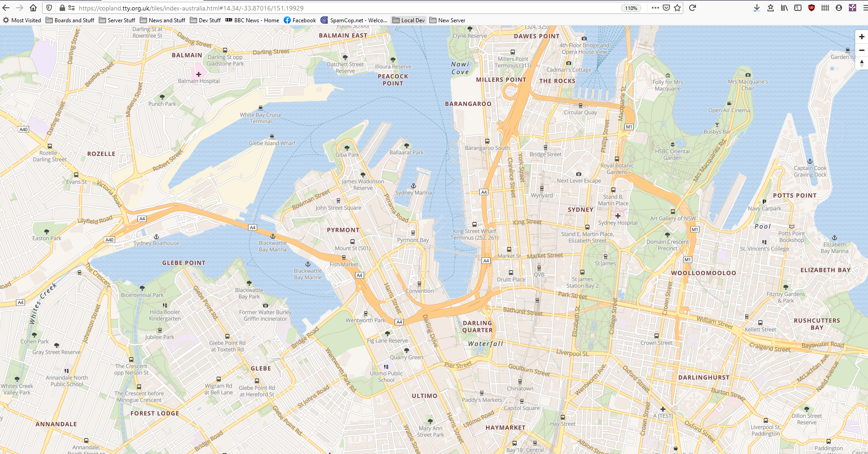Click Giba Park tree icon
This screenshot has height=454, width=868.
click(347, 148)
